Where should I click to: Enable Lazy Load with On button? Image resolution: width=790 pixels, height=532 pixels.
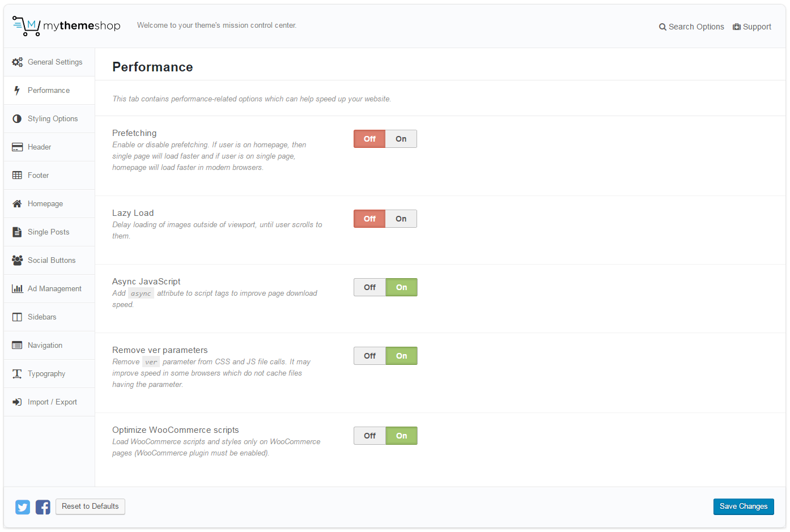pos(401,219)
